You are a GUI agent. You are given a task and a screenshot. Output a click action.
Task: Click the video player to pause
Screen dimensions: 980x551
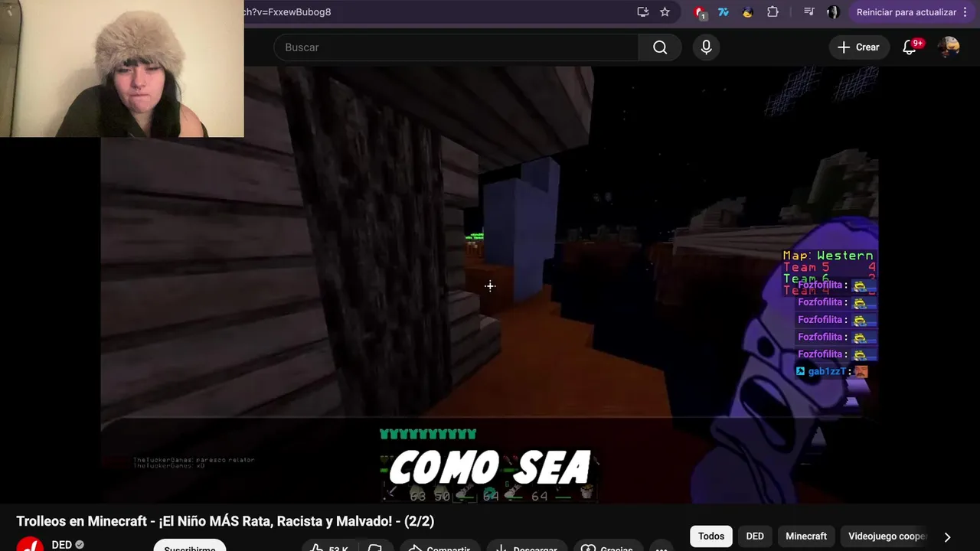tap(490, 285)
